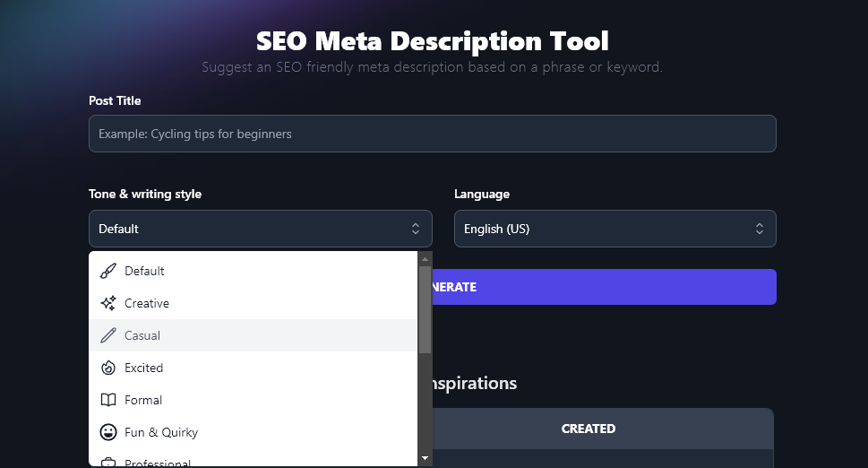Click the paintbrush icon beside Default option
Image resolution: width=868 pixels, height=468 pixels.
(x=107, y=271)
